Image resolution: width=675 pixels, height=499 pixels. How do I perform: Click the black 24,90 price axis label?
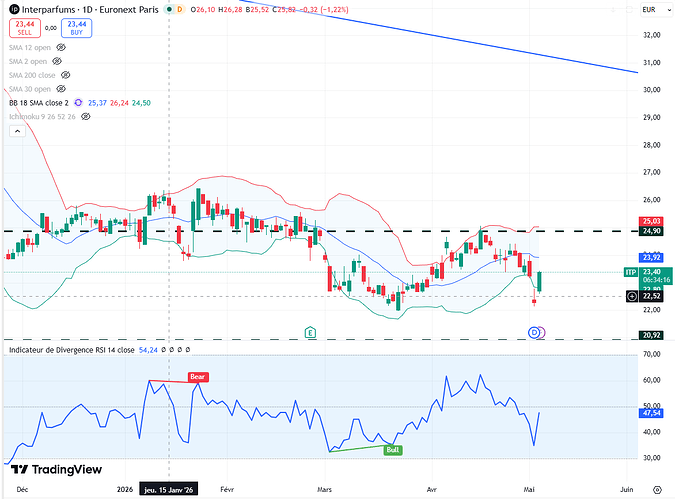[x=651, y=231]
